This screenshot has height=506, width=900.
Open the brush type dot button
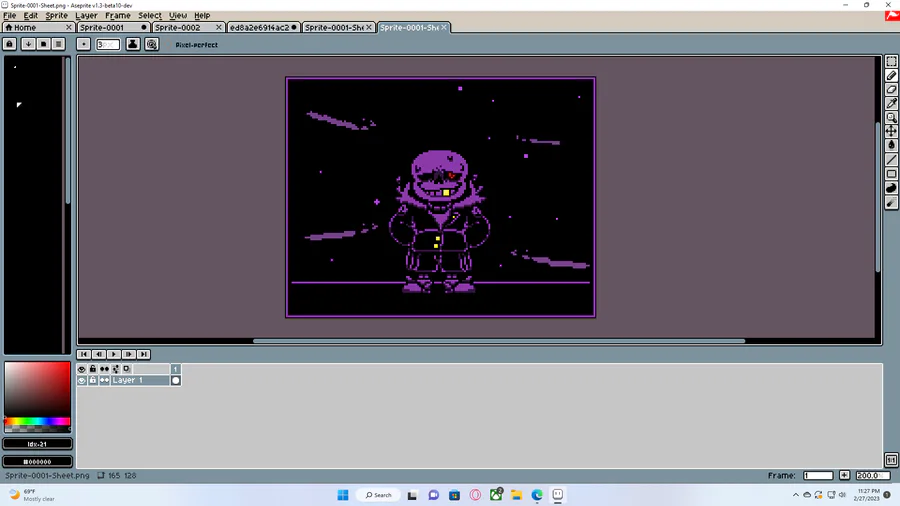pyautogui.click(x=83, y=44)
